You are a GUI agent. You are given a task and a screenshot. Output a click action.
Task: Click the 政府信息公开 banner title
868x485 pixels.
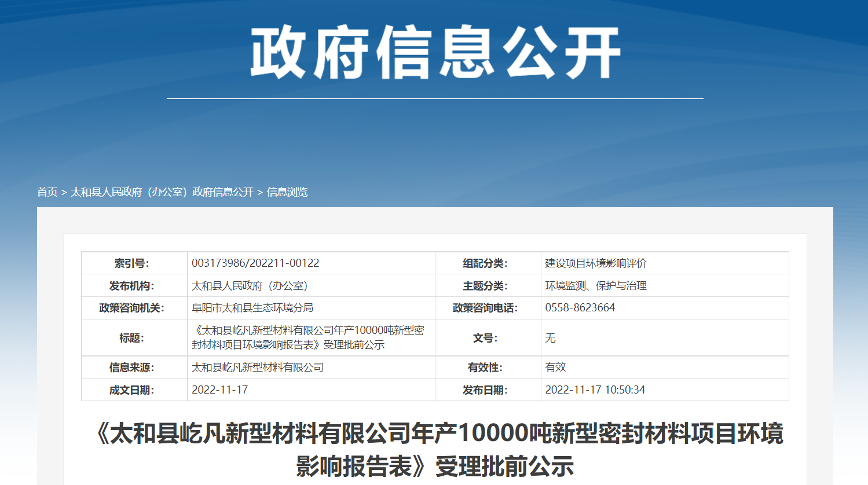[x=435, y=52]
